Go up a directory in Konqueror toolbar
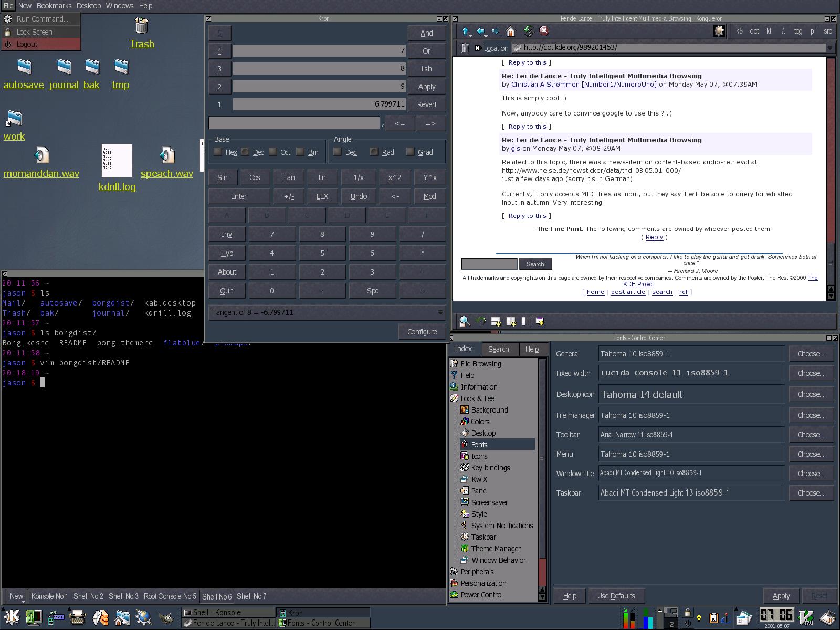The height and width of the screenshot is (630, 840). point(465,31)
